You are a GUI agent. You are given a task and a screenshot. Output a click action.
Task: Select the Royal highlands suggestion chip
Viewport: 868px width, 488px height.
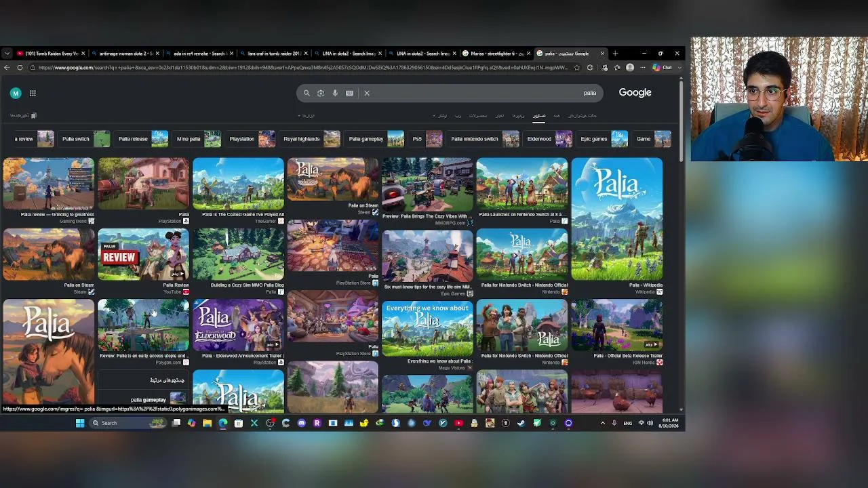[x=311, y=139]
